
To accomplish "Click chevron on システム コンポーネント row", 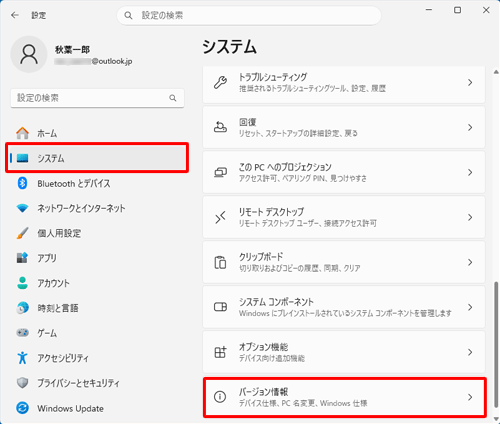I will pyautogui.click(x=470, y=307).
